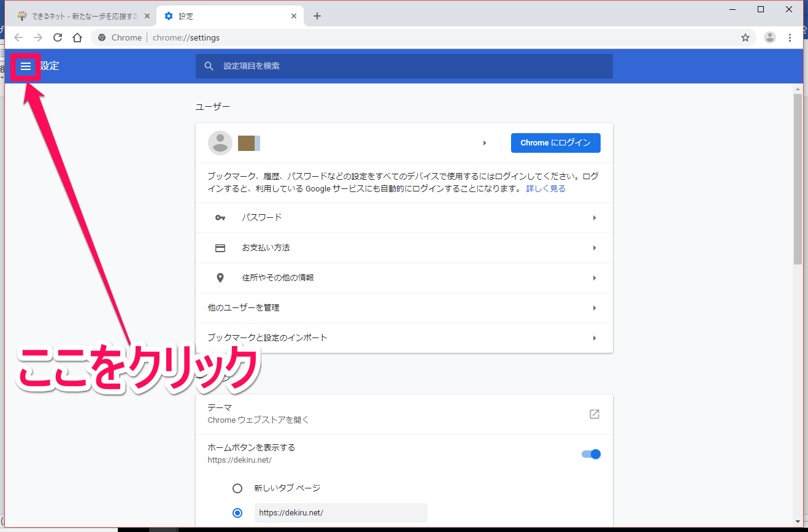Expand the user profile row arrow
808x532 pixels.
coord(485,143)
